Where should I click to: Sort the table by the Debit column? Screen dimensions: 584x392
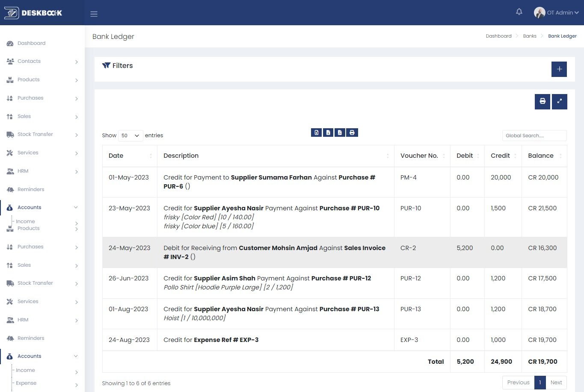(465, 156)
